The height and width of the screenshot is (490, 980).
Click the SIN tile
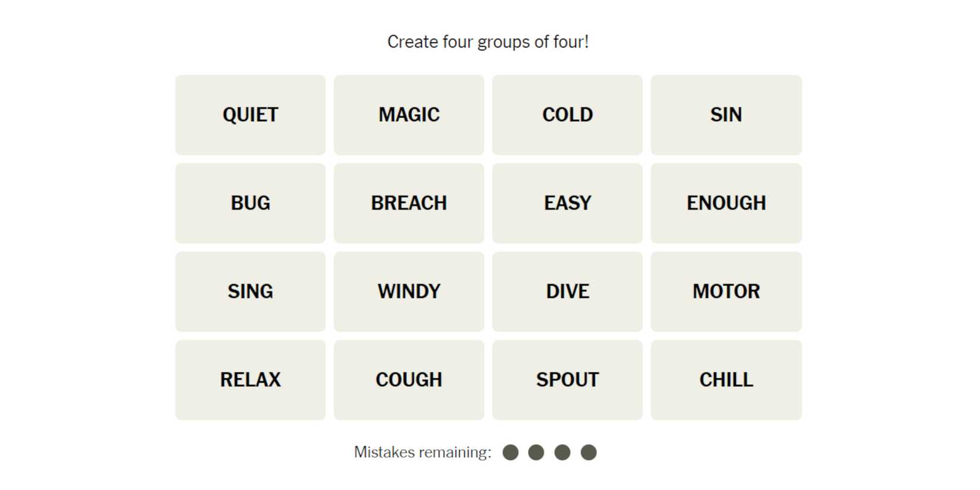tap(726, 115)
